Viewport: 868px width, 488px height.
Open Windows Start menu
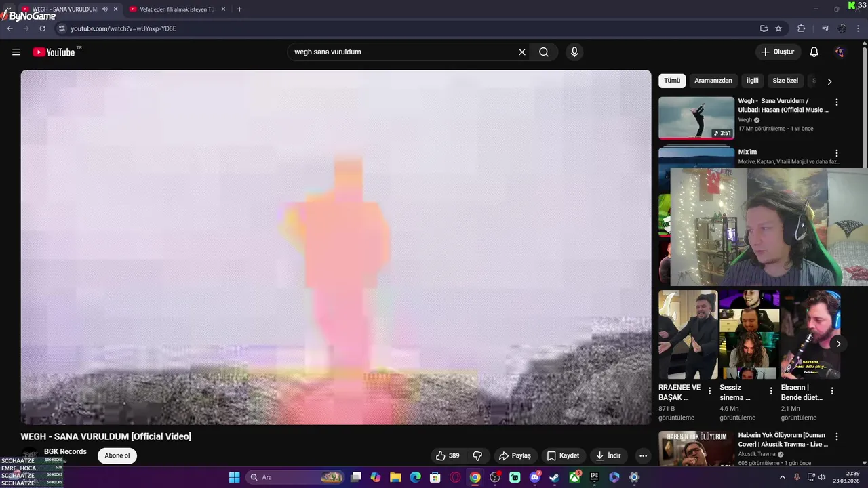234,477
